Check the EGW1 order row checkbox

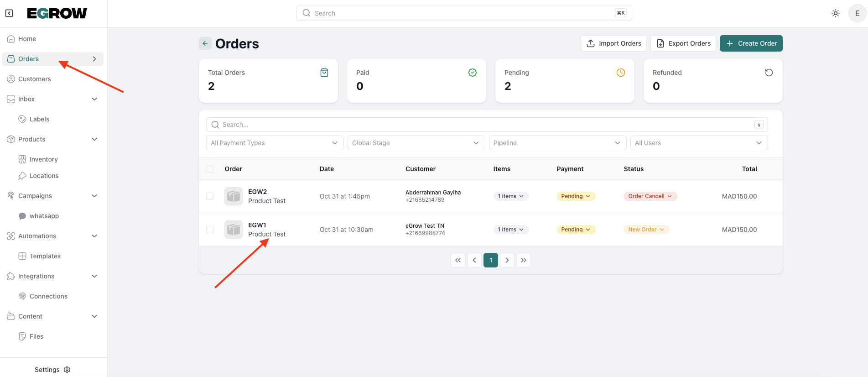point(210,230)
